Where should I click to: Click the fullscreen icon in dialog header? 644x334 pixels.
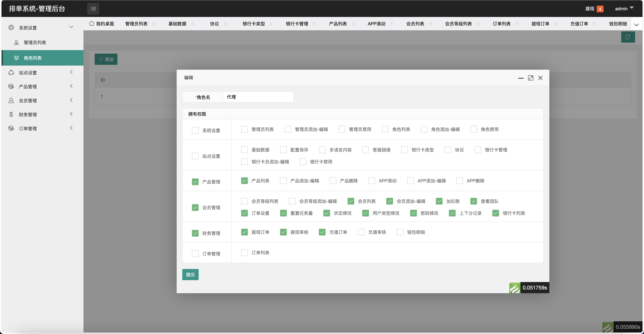click(531, 78)
